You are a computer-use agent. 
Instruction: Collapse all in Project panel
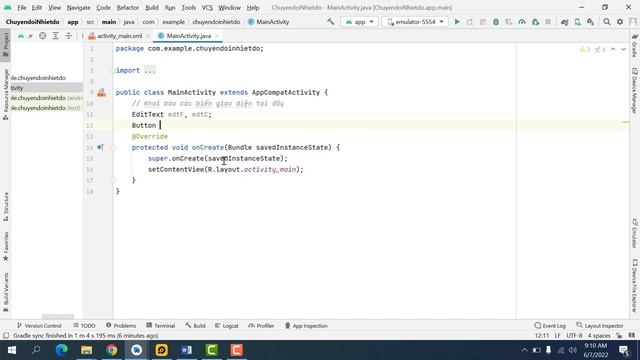69,36
